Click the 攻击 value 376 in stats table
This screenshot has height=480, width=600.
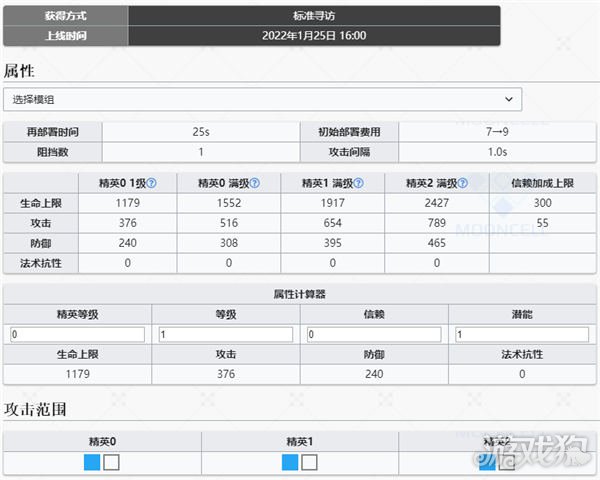[128, 223]
